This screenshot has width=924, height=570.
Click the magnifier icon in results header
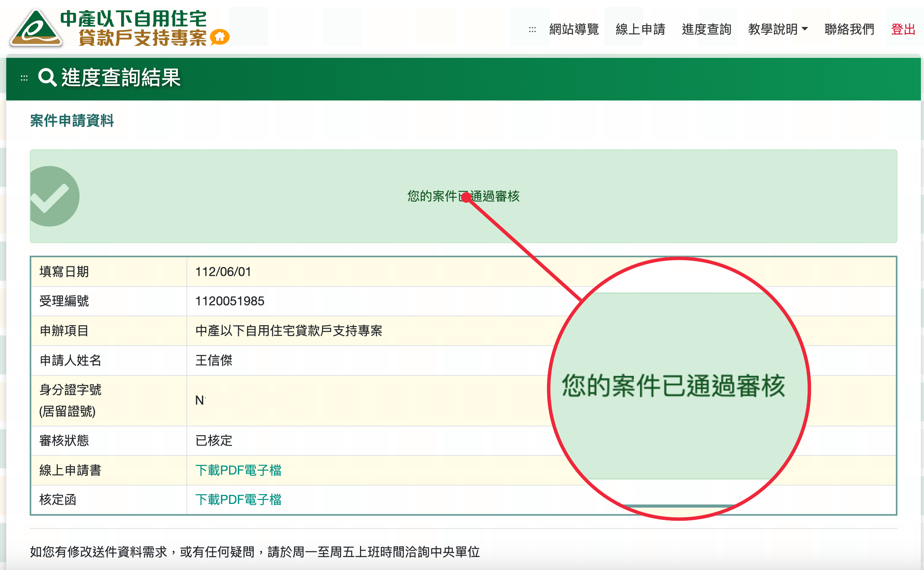pos(47,77)
